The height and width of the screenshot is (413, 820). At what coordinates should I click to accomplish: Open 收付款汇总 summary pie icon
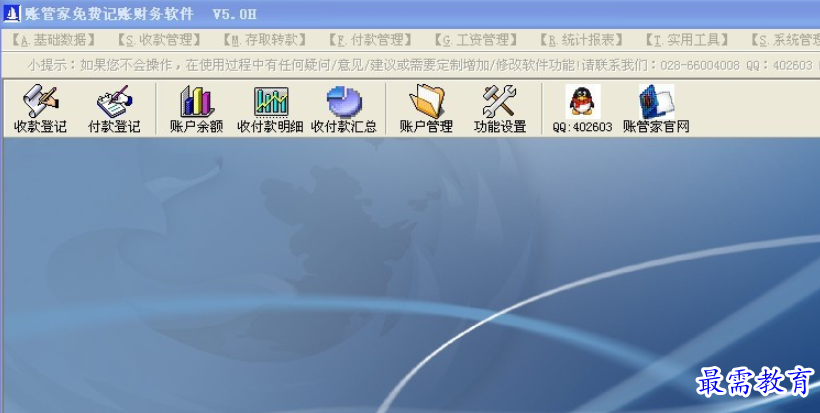coord(344,109)
